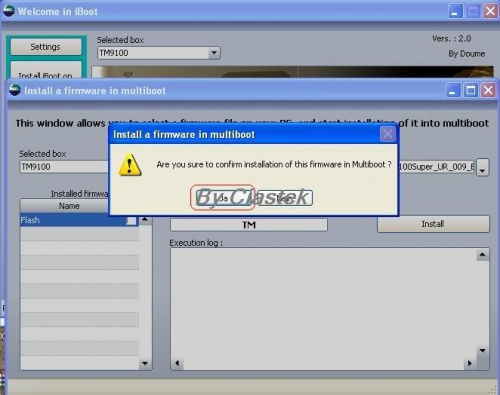The width and height of the screenshot is (500, 395).
Task: Click the Install iBoot on button
Action: (x=46, y=70)
